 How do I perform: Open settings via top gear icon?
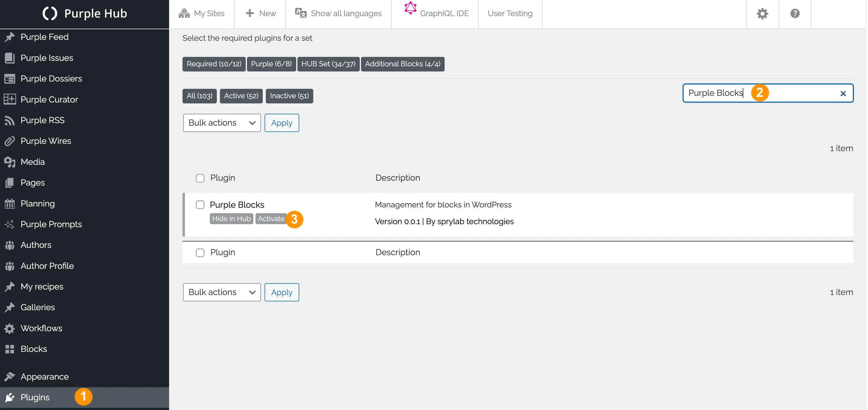pyautogui.click(x=762, y=14)
